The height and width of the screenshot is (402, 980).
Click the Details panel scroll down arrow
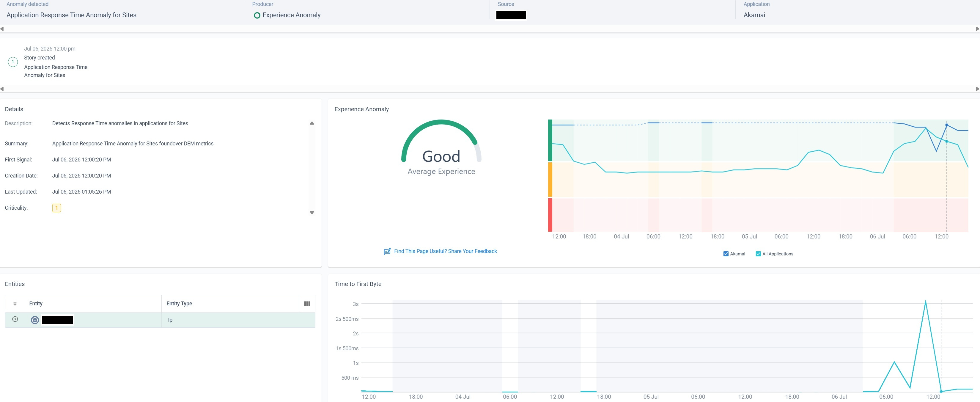[312, 213]
